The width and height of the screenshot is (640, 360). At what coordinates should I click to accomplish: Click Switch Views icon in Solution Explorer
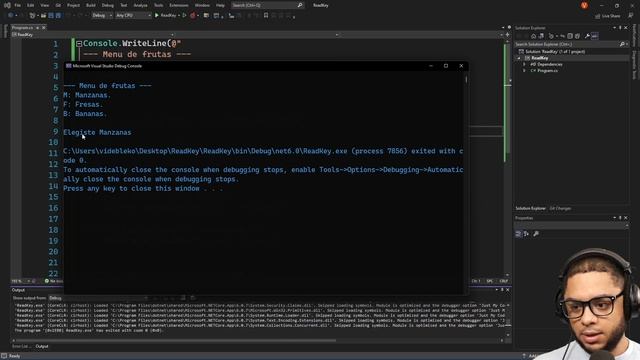point(541,36)
